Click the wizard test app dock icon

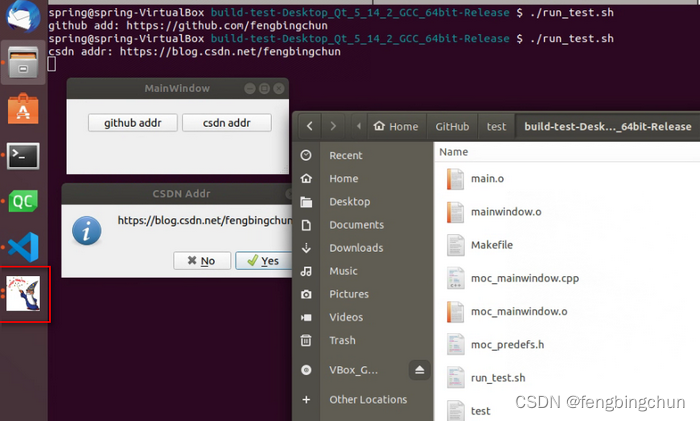point(23,293)
